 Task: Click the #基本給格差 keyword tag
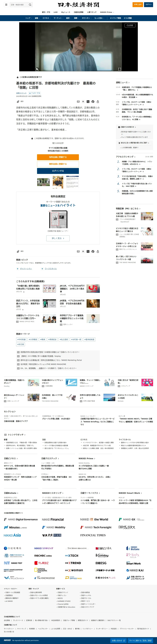click(x=89, y=339)
